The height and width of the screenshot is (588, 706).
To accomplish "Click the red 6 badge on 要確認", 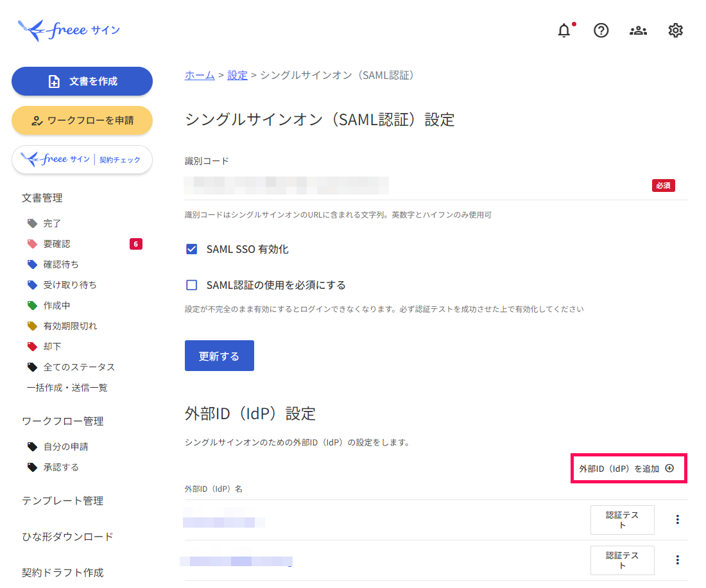I will coord(136,244).
